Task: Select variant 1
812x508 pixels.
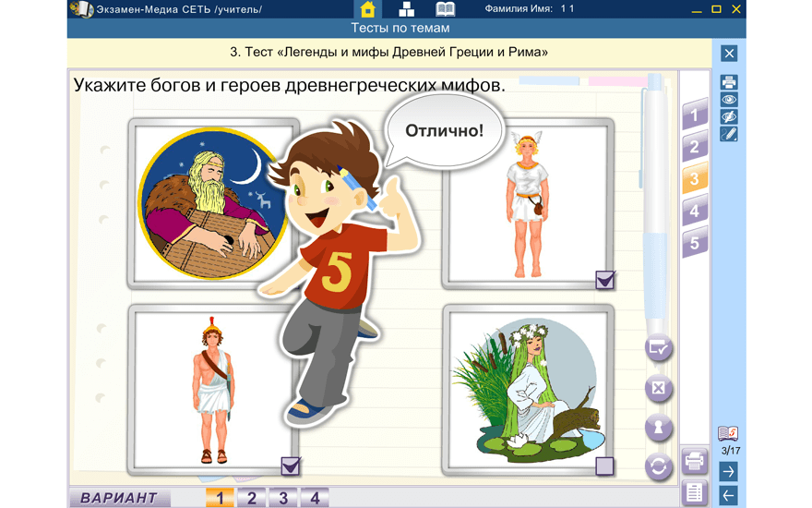Action: click(x=220, y=498)
